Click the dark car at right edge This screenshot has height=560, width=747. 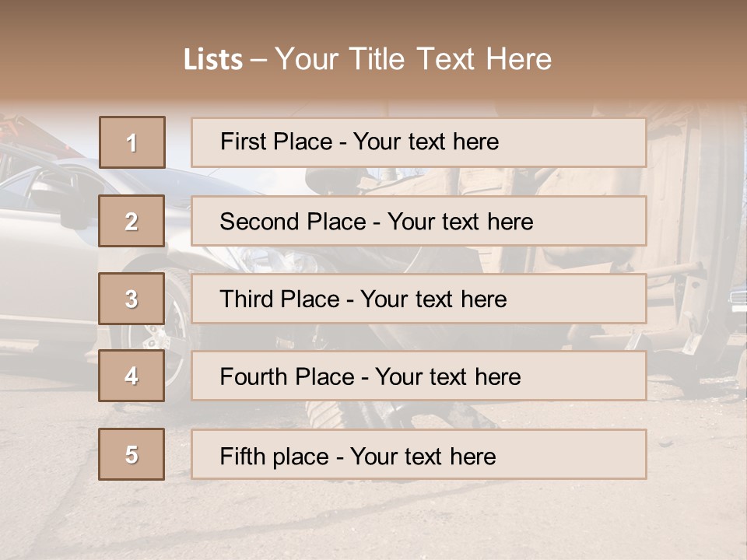pyautogui.click(x=735, y=299)
